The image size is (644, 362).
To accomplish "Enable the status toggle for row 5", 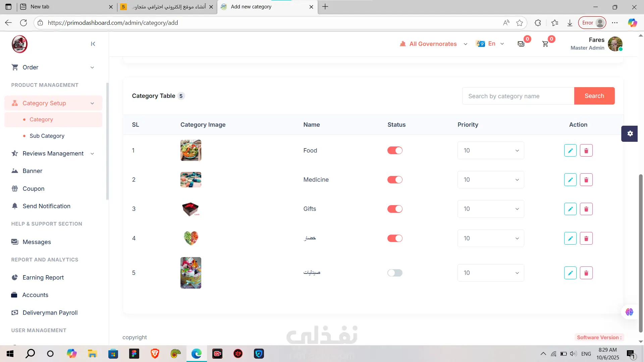I will (x=395, y=273).
